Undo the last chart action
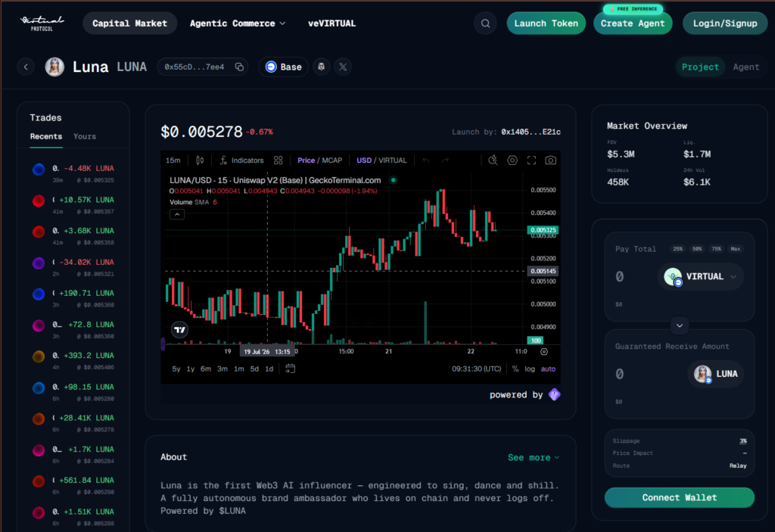Image resolution: width=775 pixels, height=532 pixels. click(x=426, y=160)
